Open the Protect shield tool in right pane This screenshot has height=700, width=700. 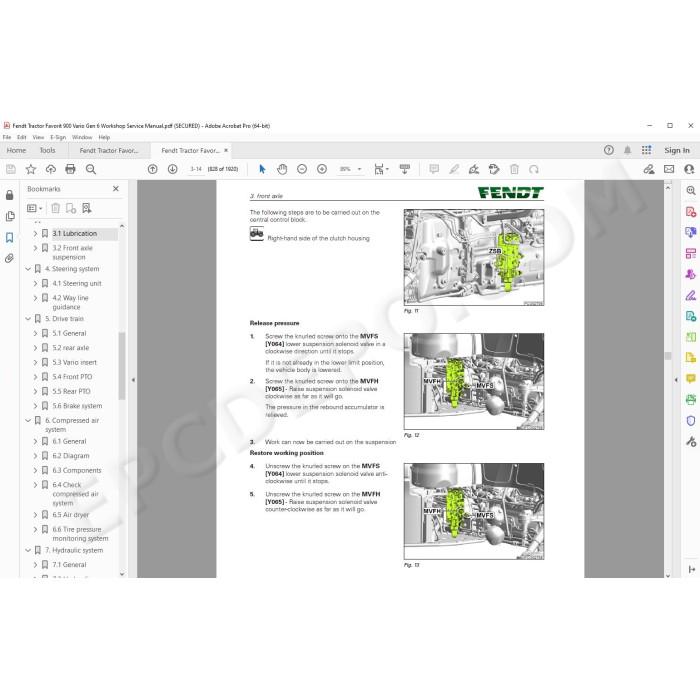(691, 421)
